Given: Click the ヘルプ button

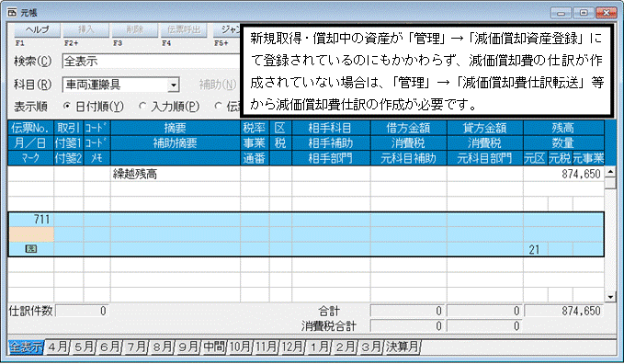Looking at the screenshot, I should click(x=38, y=29).
